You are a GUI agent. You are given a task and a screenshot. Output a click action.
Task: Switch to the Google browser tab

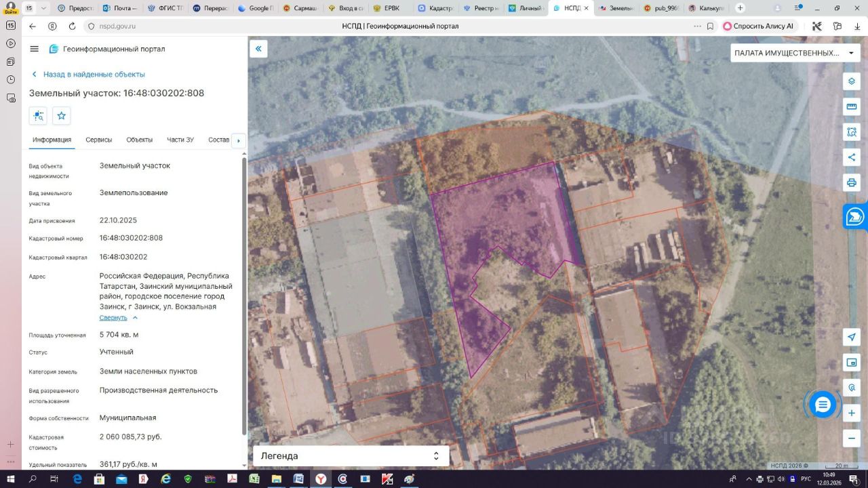click(x=256, y=8)
